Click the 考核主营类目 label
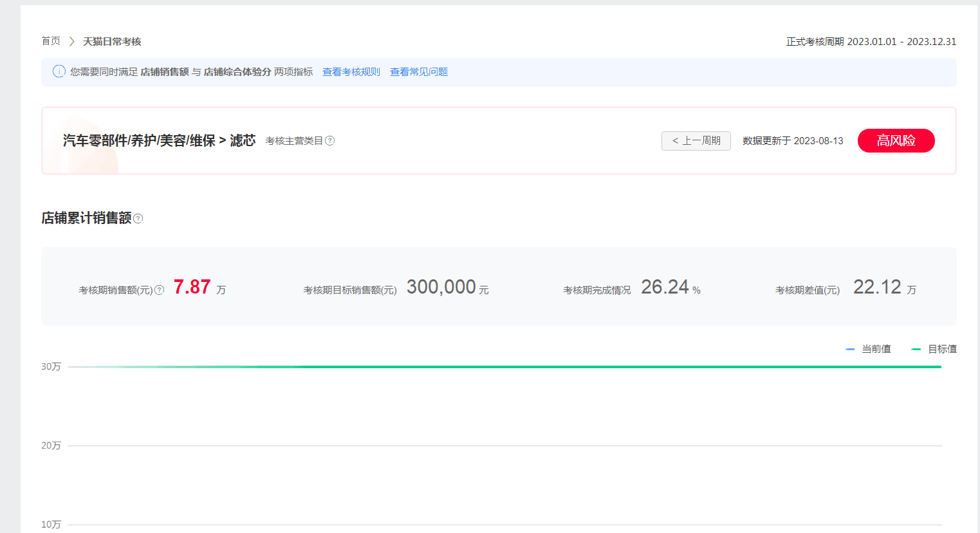The height and width of the screenshot is (533, 980). (294, 141)
